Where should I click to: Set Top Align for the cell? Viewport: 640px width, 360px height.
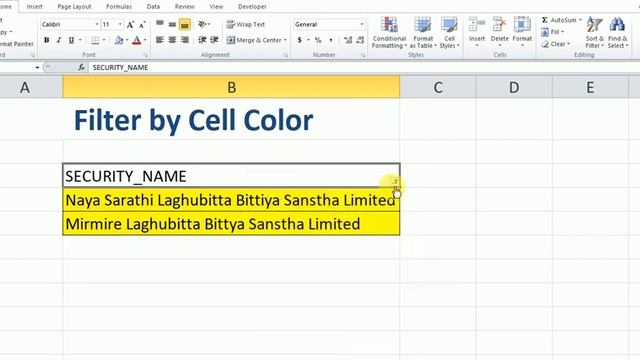tap(160, 24)
